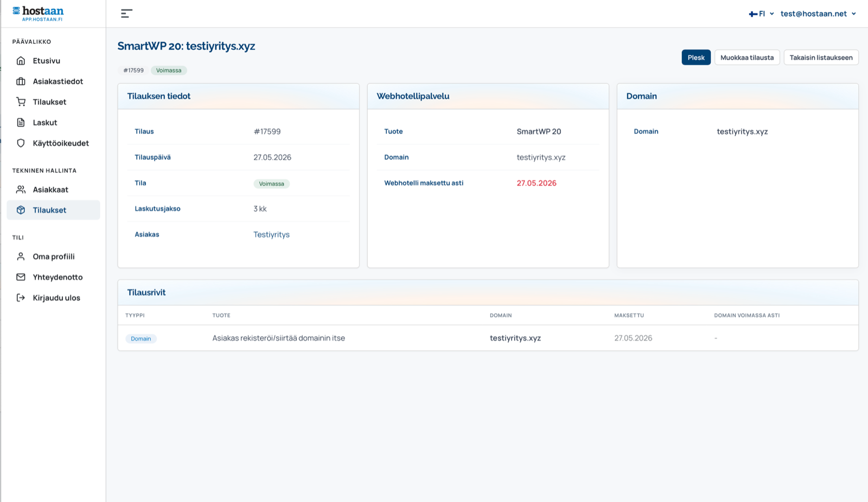868x502 pixels.
Task: Click Muokkaa tilausta button
Action: coord(747,57)
